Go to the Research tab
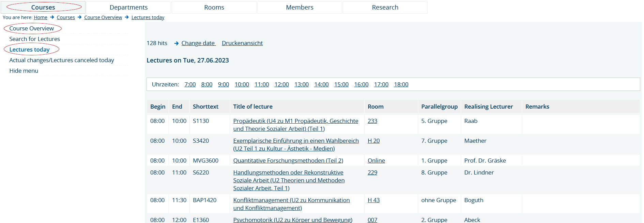Image resolution: width=644 pixels, height=223 pixels. click(x=385, y=8)
